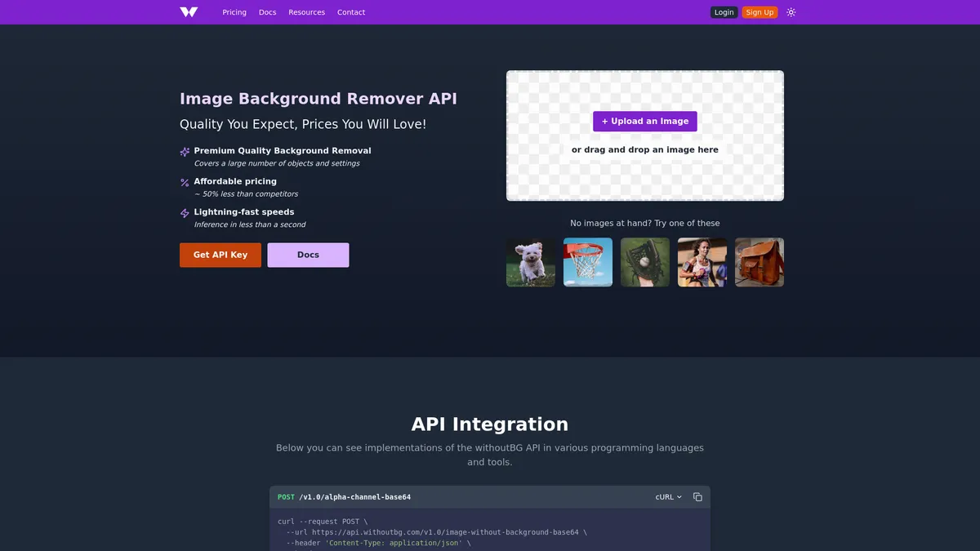This screenshot has width=980, height=551.
Task: Click the drag and drop upload area
Action: 644,149
